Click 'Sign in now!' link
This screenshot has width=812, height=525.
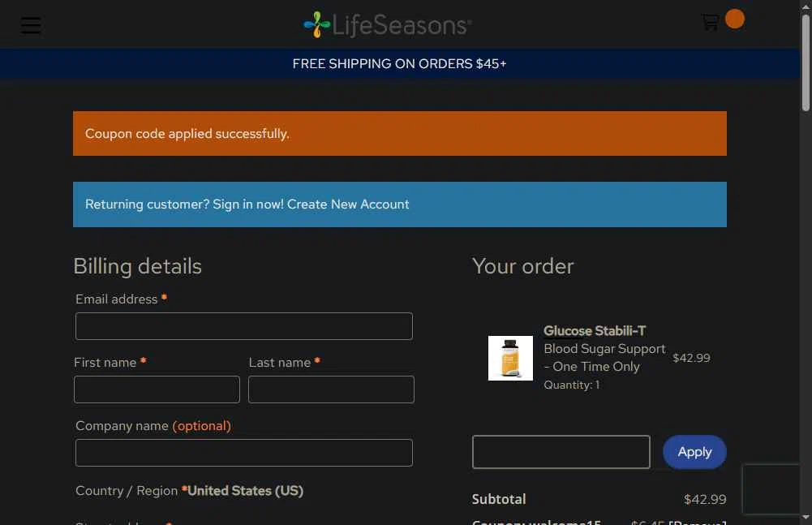coord(248,204)
